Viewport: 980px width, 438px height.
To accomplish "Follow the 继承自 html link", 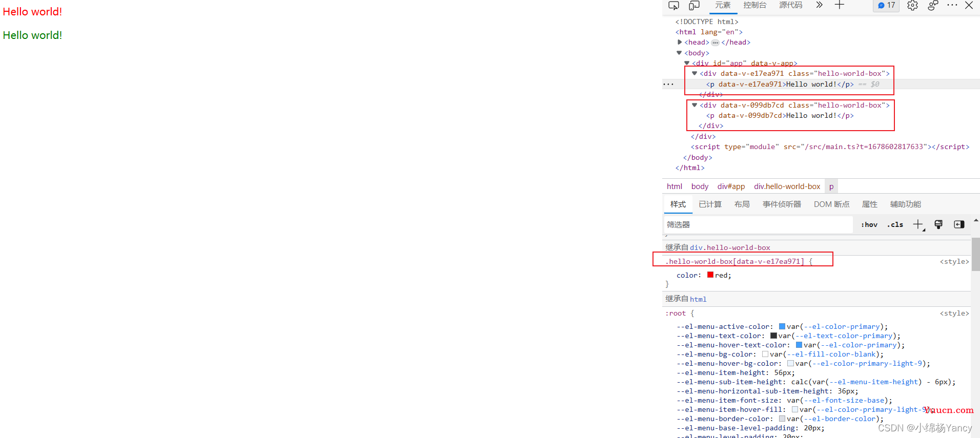I will 698,299.
